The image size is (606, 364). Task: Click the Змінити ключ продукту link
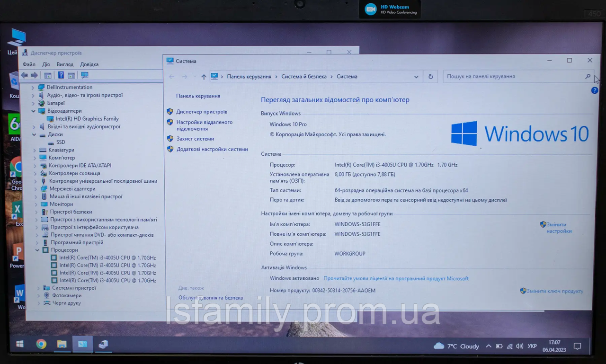click(555, 291)
